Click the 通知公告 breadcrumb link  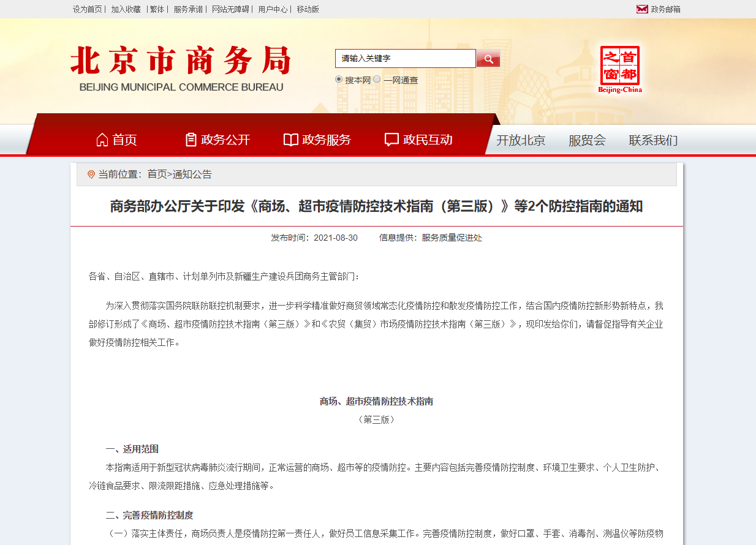(x=192, y=175)
